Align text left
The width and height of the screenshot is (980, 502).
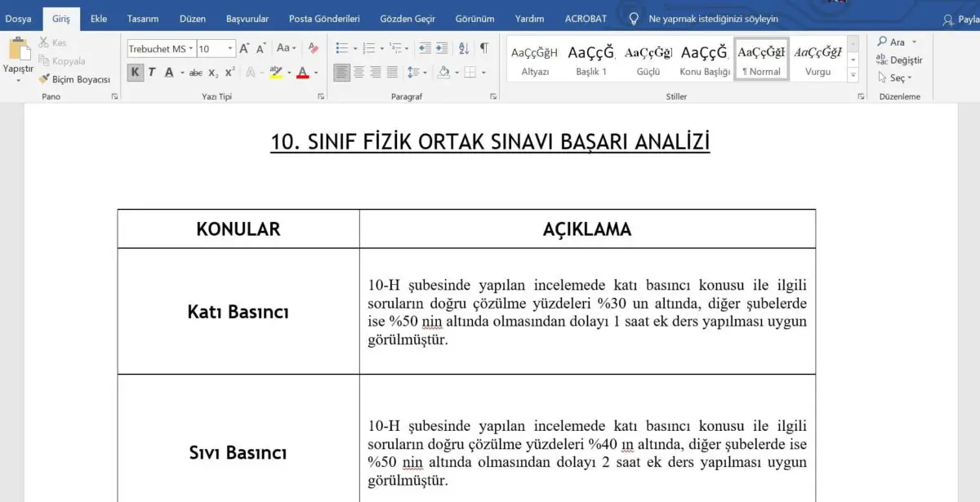coord(341,73)
